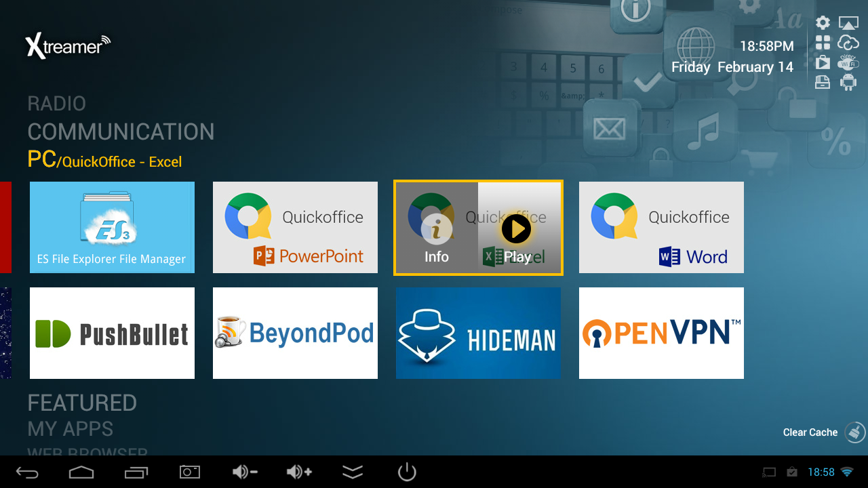Open ES File Explorer File Manager tile
868x488 pixels.
click(112, 228)
